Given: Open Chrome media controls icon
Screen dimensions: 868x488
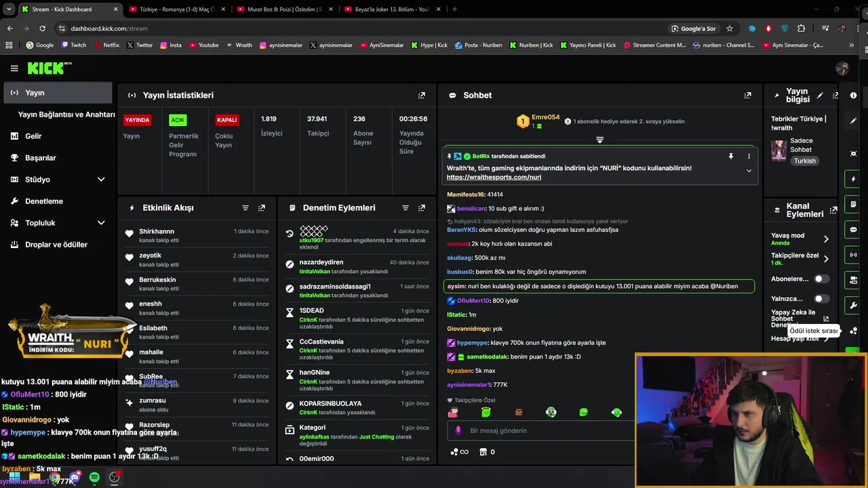Looking at the screenshot, I should (825, 28).
